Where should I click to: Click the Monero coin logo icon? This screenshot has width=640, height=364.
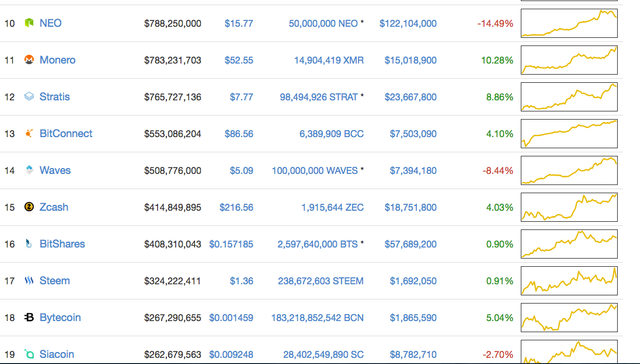click(x=29, y=60)
